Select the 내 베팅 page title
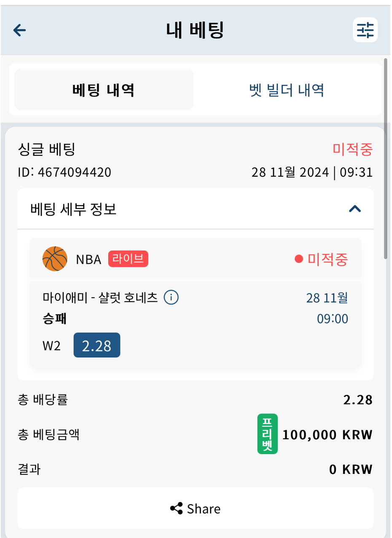Image resolution: width=392 pixels, height=538 pixels. point(195,30)
